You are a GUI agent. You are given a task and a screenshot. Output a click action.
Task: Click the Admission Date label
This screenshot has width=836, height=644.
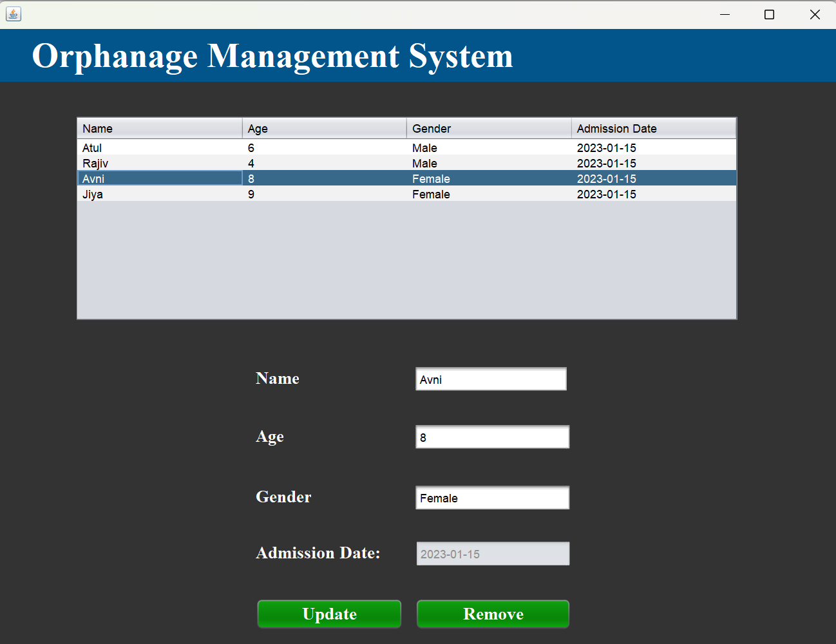(x=318, y=553)
